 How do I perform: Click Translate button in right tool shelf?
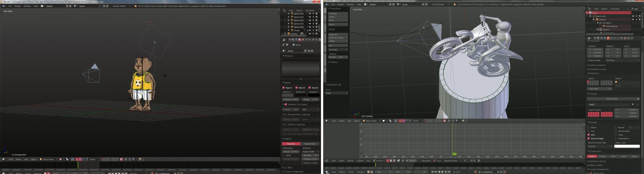click(x=338, y=14)
